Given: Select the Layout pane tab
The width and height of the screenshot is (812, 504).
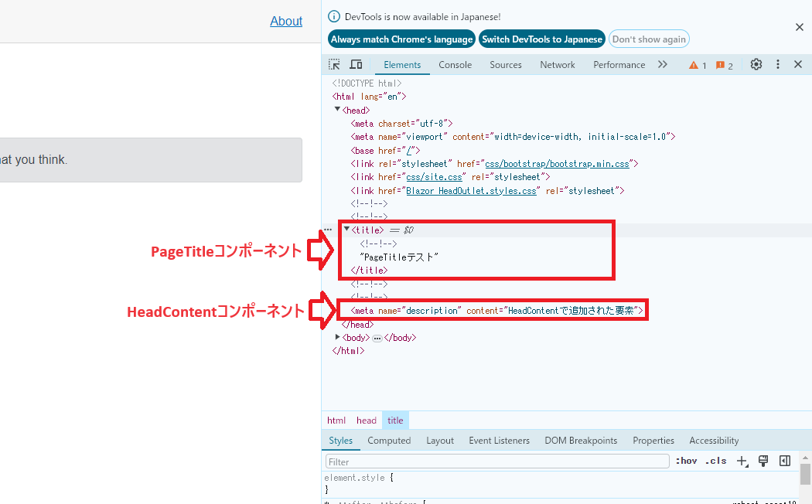Looking at the screenshot, I should pyautogui.click(x=440, y=441).
